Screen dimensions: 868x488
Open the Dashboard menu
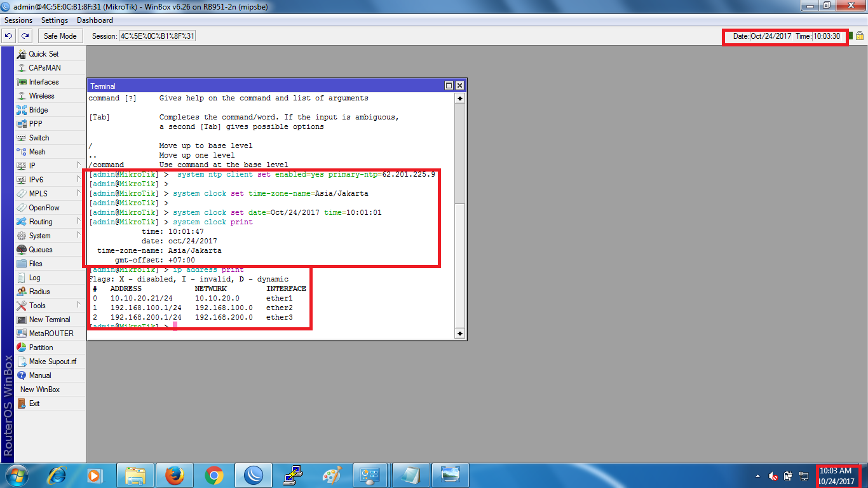(x=95, y=20)
